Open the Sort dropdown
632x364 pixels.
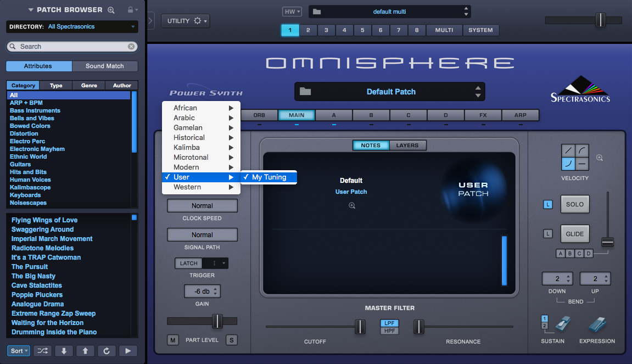19,351
